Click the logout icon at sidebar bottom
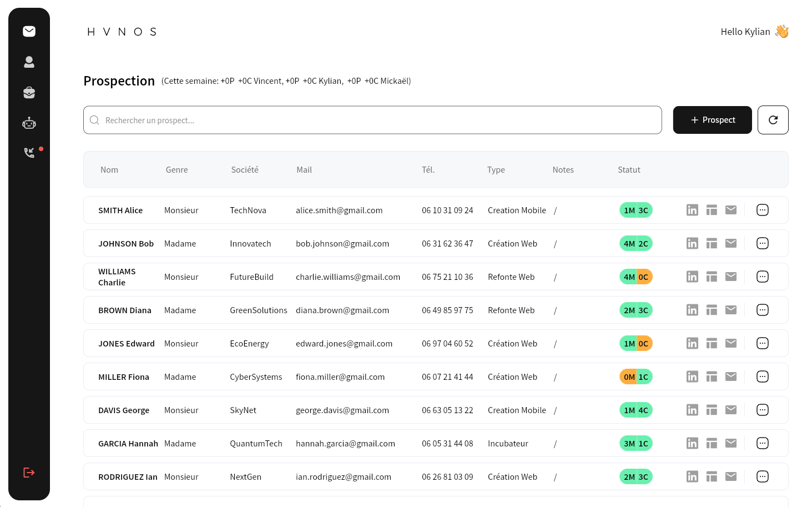 (x=29, y=472)
